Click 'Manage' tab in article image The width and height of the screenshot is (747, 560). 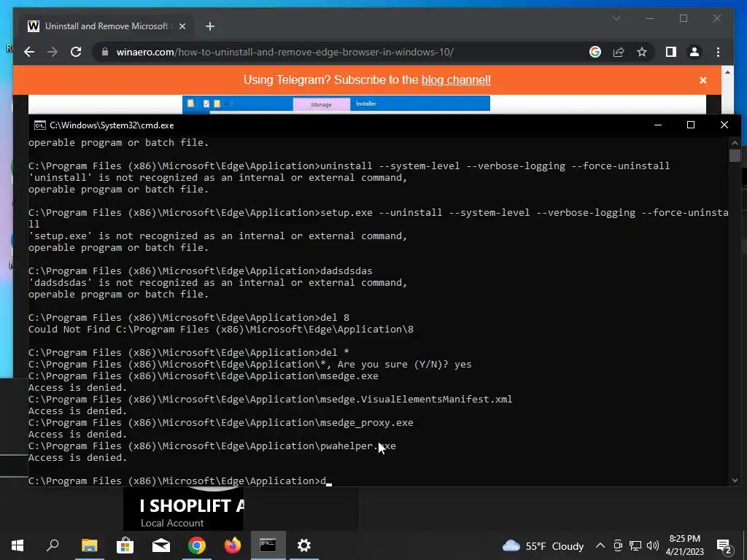(321, 104)
